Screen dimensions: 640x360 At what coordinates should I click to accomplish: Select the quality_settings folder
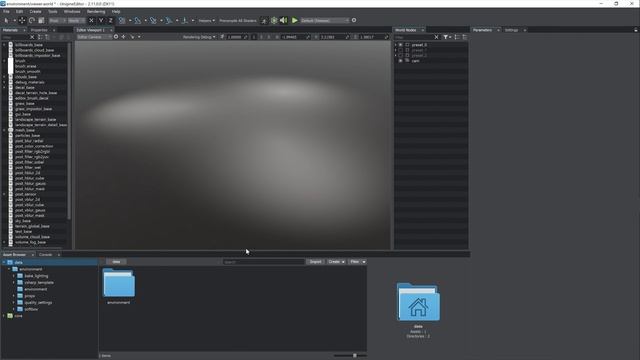pos(38,303)
